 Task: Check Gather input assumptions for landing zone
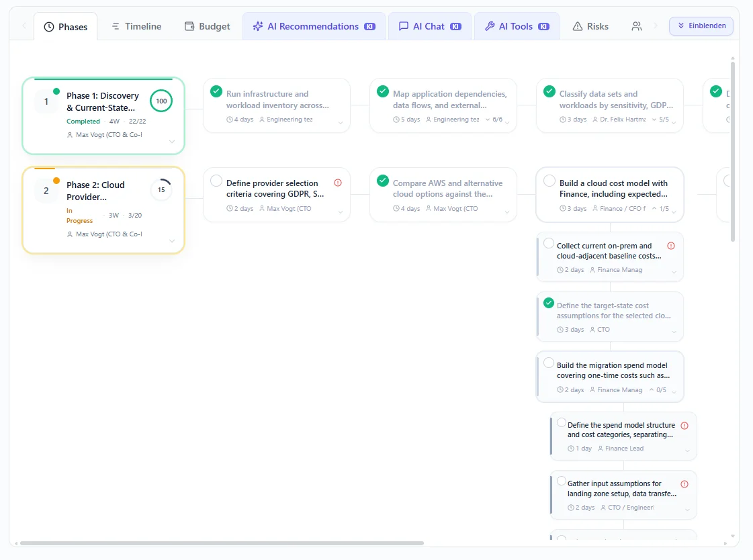(x=562, y=481)
